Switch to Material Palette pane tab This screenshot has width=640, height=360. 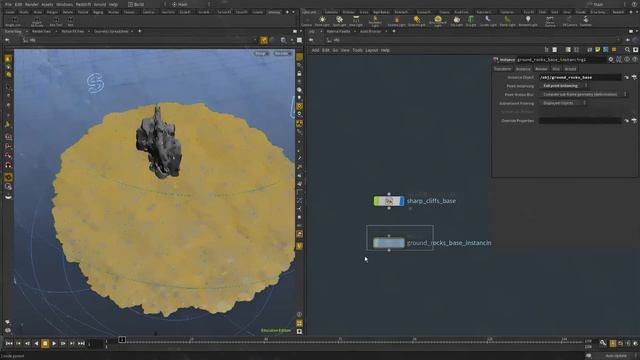[338, 31]
